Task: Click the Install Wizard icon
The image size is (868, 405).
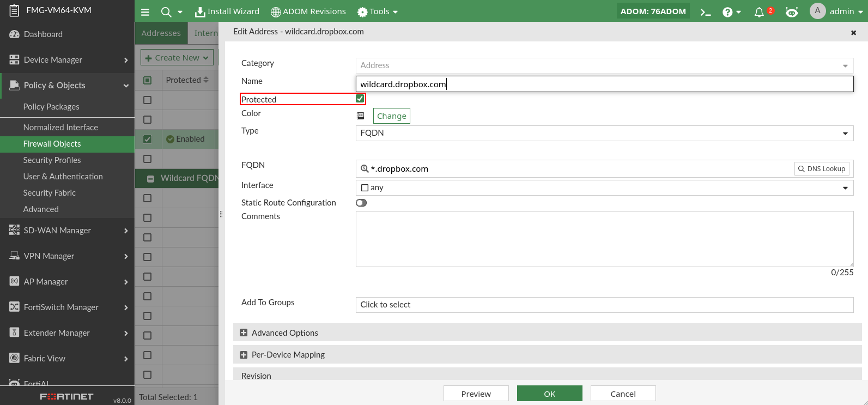Action: pyautogui.click(x=200, y=11)
